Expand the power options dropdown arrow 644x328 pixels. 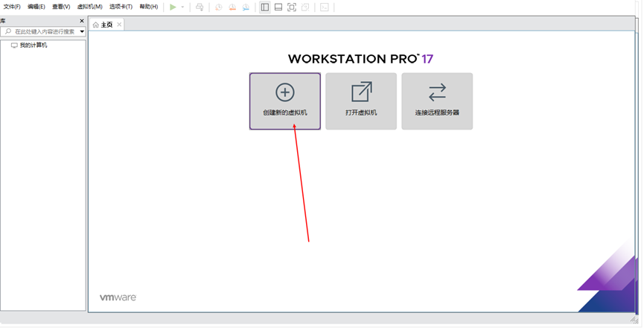click(x=182, y=7)
